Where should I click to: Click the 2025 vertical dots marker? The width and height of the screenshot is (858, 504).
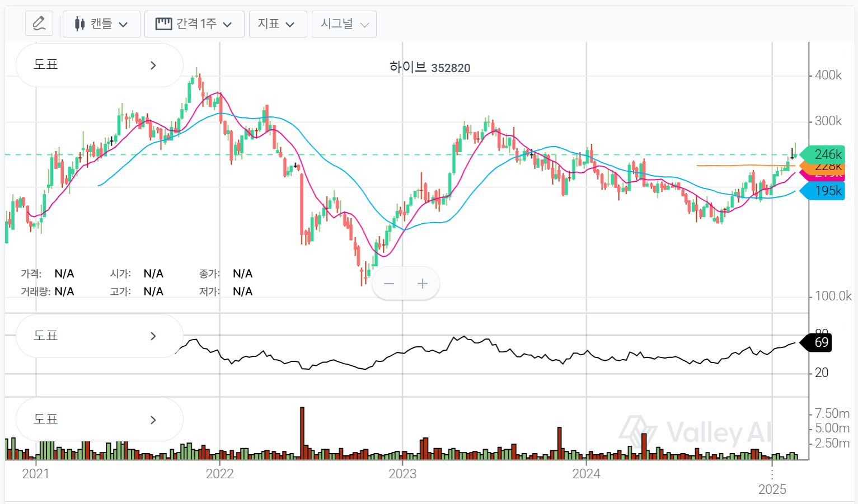[772, 474]
